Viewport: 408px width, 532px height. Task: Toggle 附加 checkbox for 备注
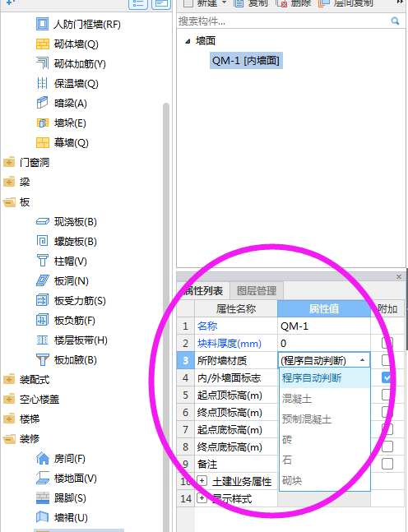pyautogui.click(x=387, y=464)
